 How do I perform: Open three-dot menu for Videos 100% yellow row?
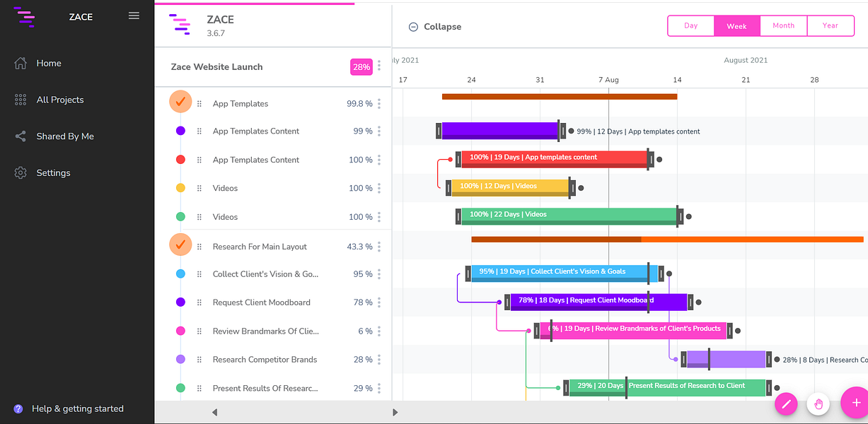coord(379,188)
